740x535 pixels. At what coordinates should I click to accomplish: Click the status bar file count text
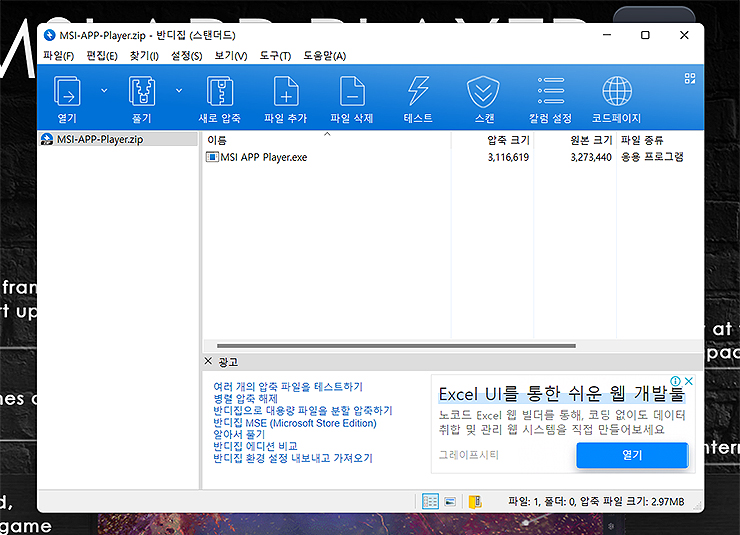(596, 502)
